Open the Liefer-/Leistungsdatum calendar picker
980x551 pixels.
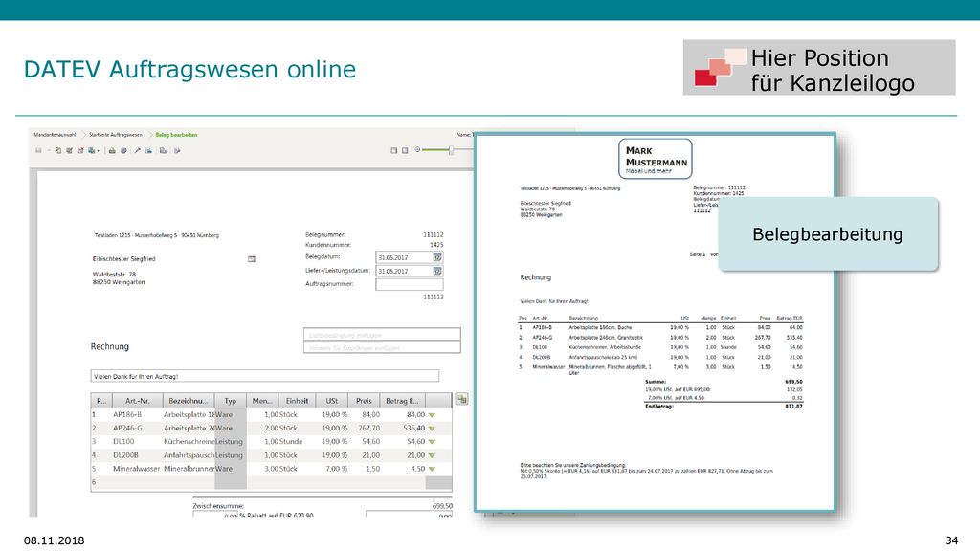click(x=437, y=271)
